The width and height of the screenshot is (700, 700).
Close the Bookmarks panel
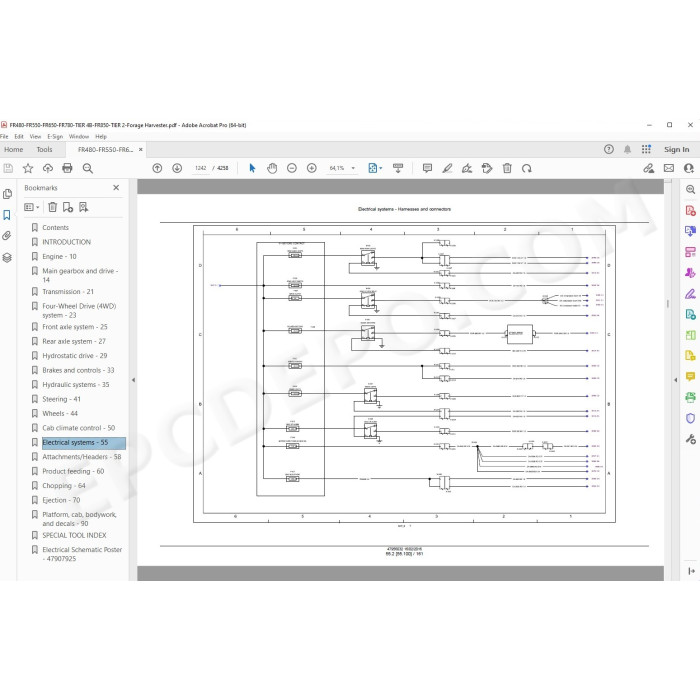point(116,188)
